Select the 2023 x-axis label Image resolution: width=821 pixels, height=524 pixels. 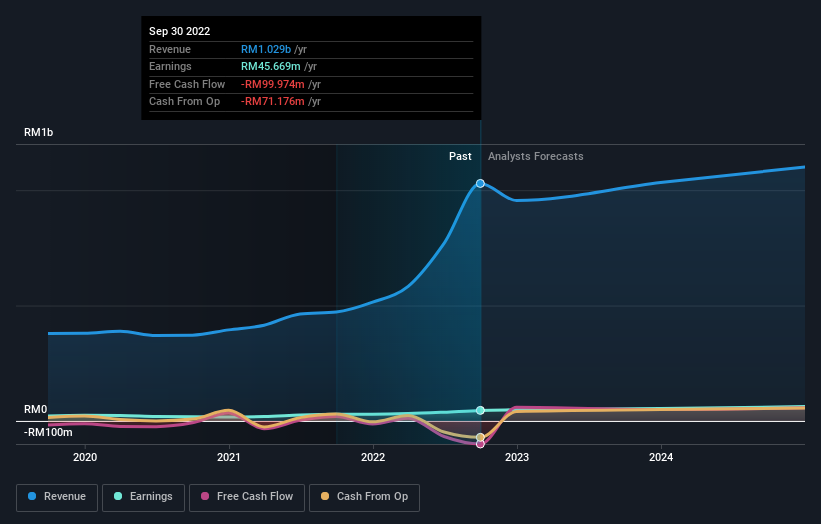(517, 457)
